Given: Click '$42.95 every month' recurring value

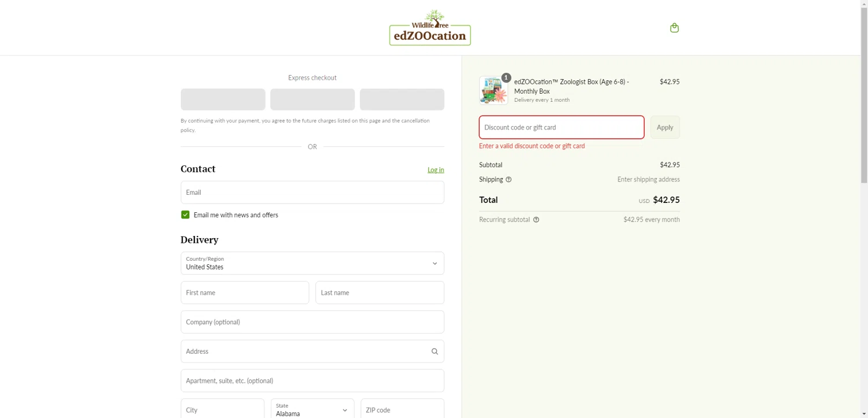Looking at the screenshot, I should pos(652,220).
